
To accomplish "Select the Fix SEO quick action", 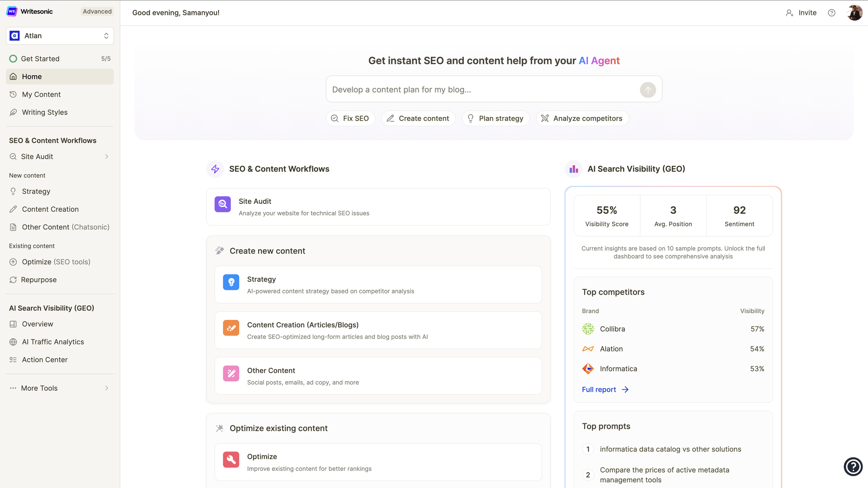I will [350, 118].
